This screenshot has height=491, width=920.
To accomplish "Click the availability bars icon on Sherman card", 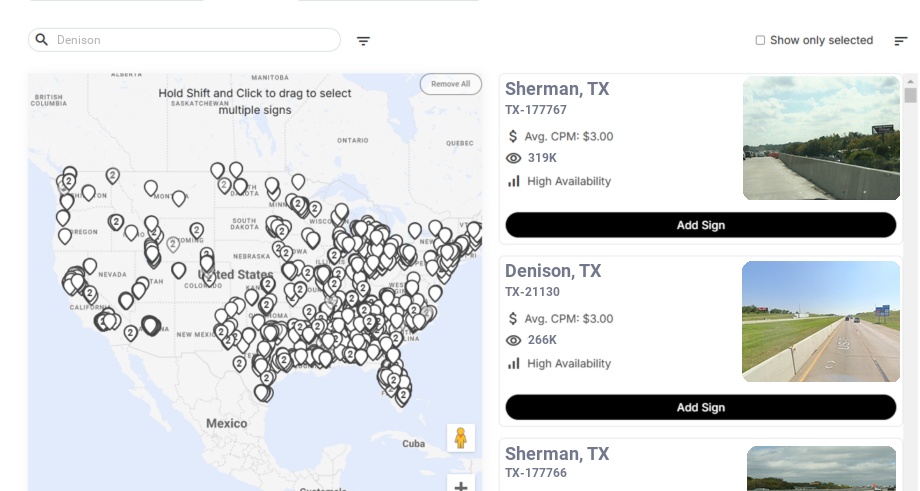I will 514,181.
